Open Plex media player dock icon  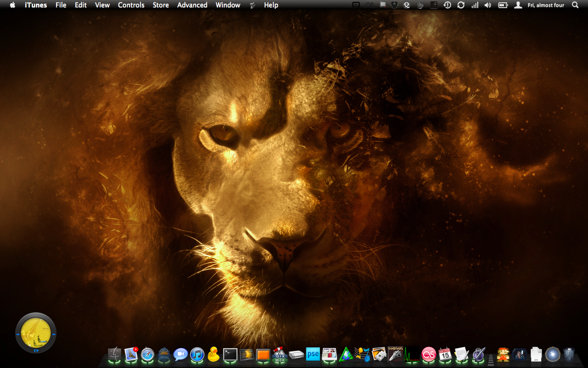[x=247, y=354]
